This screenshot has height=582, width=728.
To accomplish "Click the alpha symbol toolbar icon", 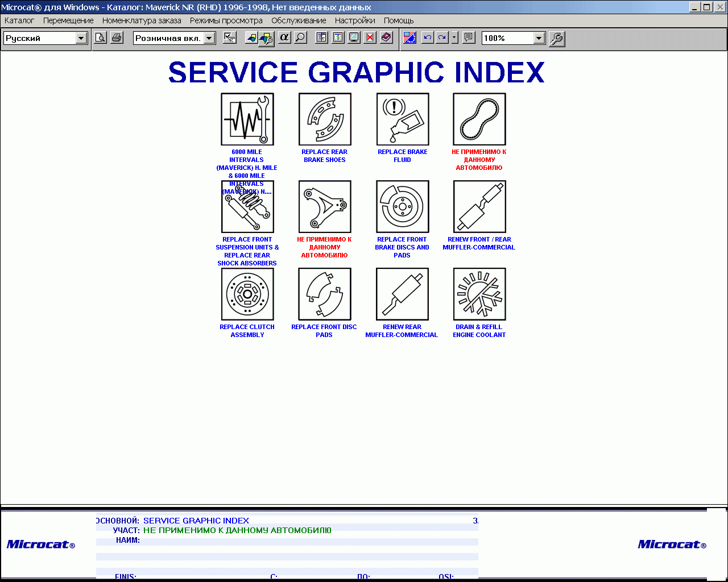I will click(284, 38).
